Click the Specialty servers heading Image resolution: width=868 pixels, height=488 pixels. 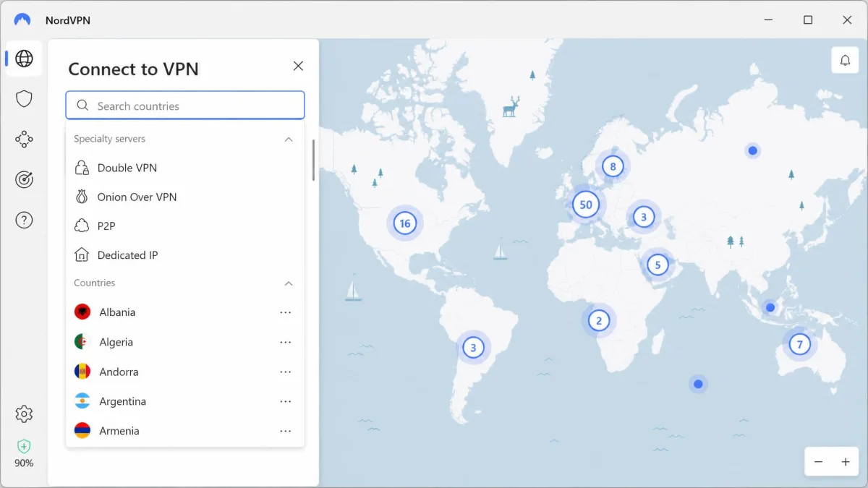pyautogui.click(x=109, y=139)
